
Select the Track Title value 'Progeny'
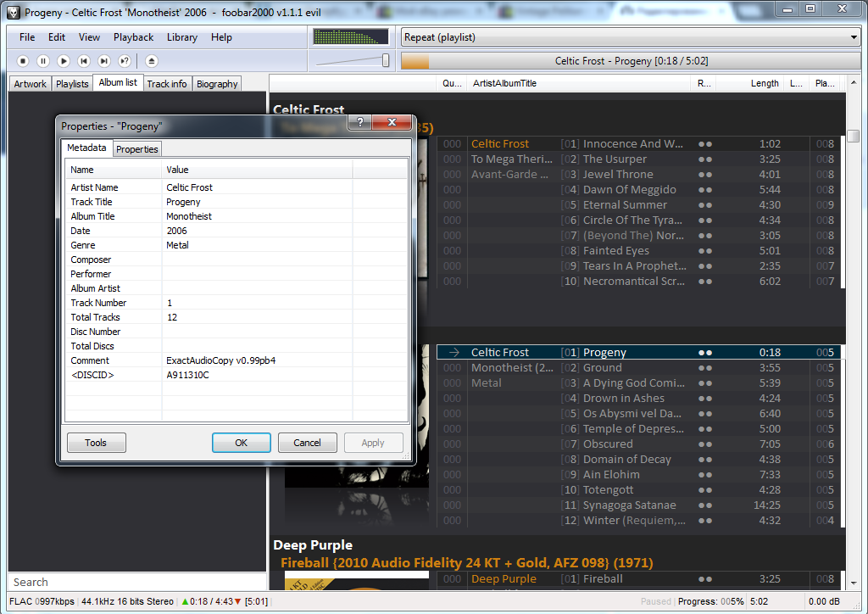tap(183, 202)
